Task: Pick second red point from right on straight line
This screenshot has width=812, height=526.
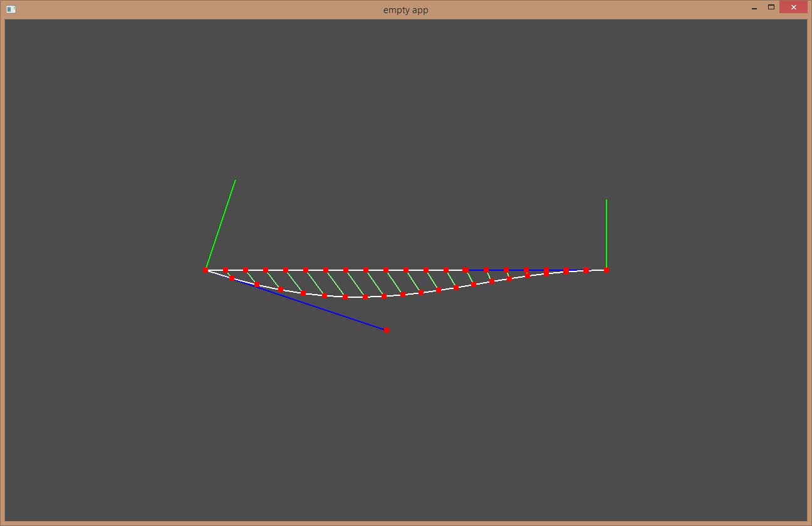Action: coord(586,270)
